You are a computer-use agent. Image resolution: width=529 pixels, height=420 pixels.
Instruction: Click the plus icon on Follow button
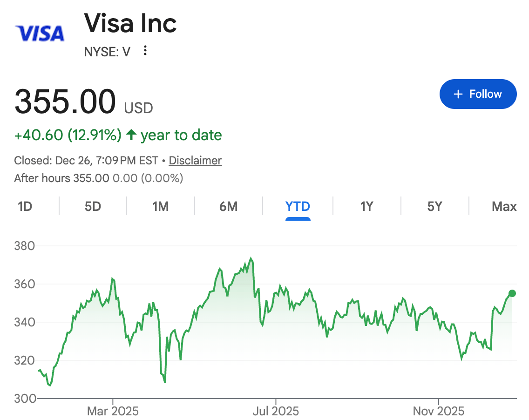(458, 94)
